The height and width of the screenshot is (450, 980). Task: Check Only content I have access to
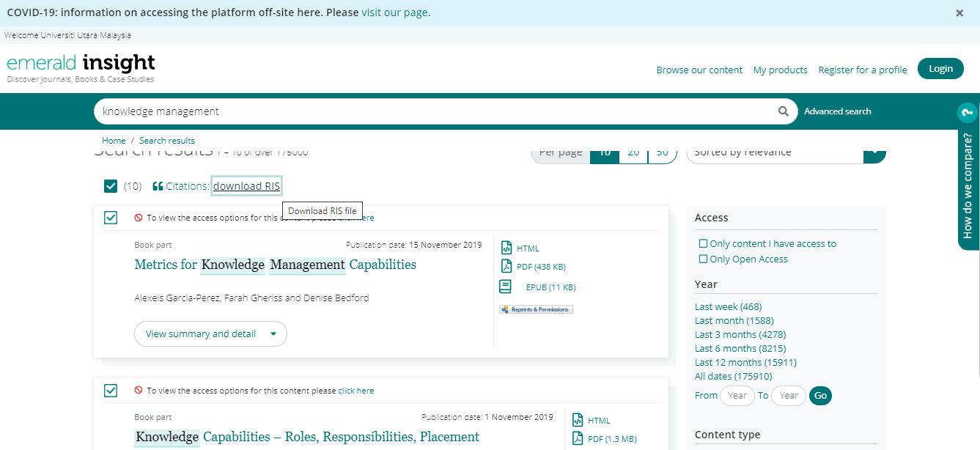tap(703, 243)
